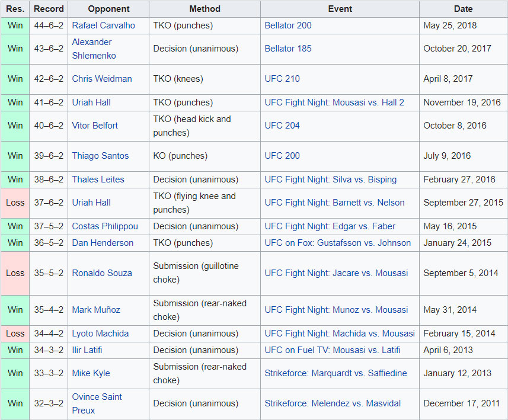Screen dimensions: 508x420
Task: Open Dan Henderson's opponent link
Action: click(x=103, y=243)
